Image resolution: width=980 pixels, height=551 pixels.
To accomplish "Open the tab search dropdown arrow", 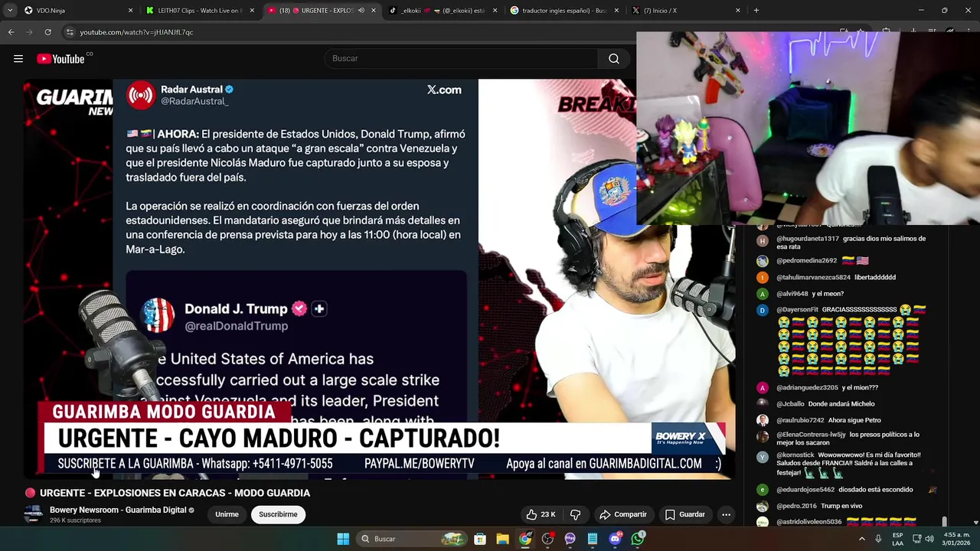I will pyautogui.click(x=9, y=11).
